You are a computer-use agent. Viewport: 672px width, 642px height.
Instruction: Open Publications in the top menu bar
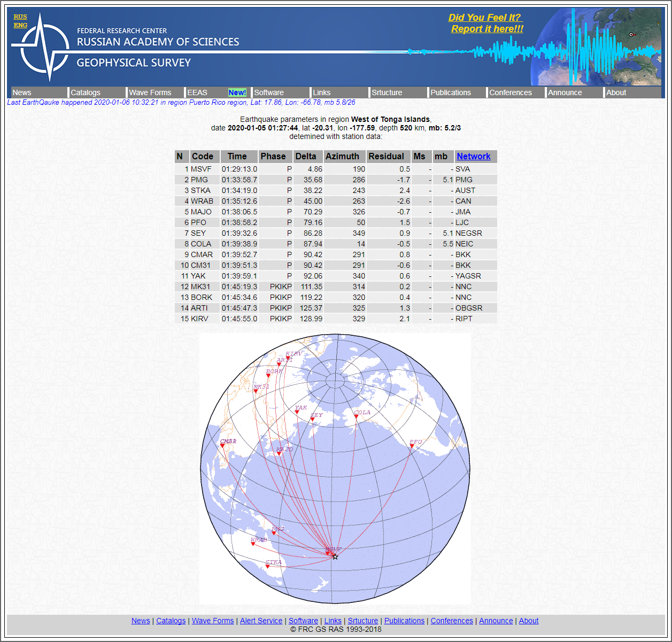click(451, 92)
